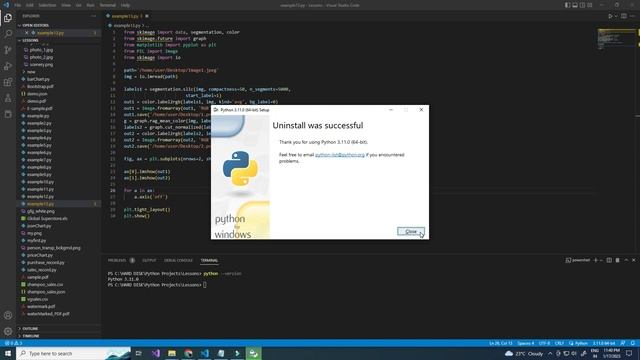Open the Accounts icon in activity bar
The height and width of the screenshot is (360, 640).
click(8, 315)
